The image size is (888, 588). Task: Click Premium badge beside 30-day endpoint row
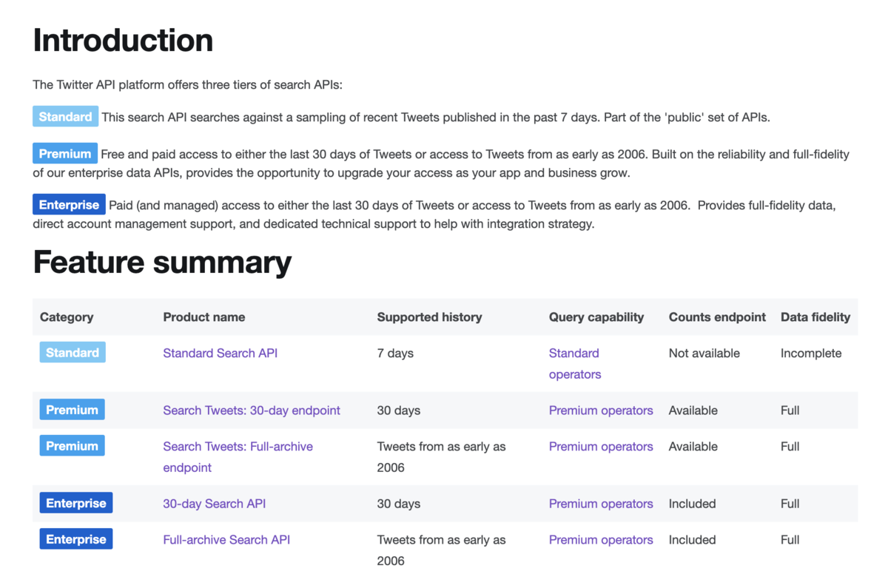(x=73, y=409)
